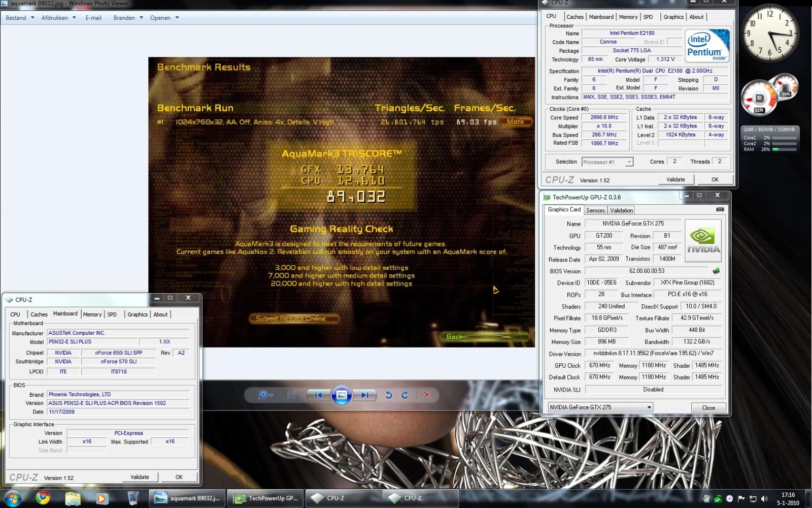This screenshot has width=812, height=508.
Task: Click the core usage monitor gadget
Action: 769,140
